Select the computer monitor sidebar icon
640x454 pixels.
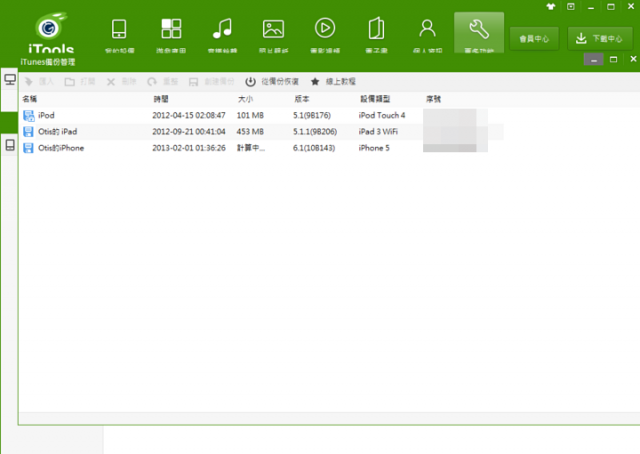pos(10,79)
